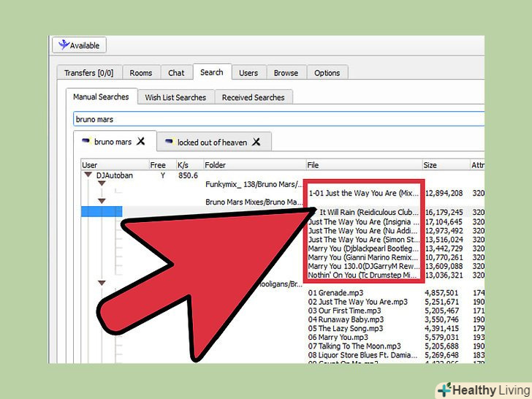
Task: Open the Browse tab
Action: (286, 73)
